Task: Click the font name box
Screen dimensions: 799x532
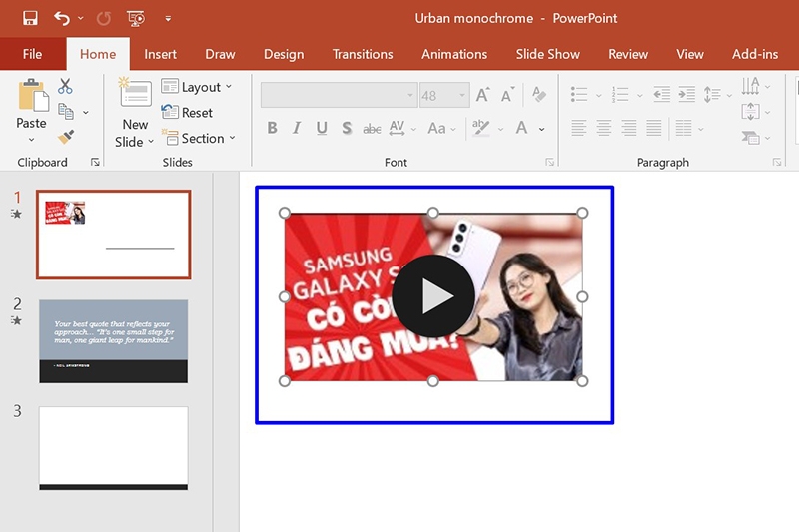Action: [339, 95]
